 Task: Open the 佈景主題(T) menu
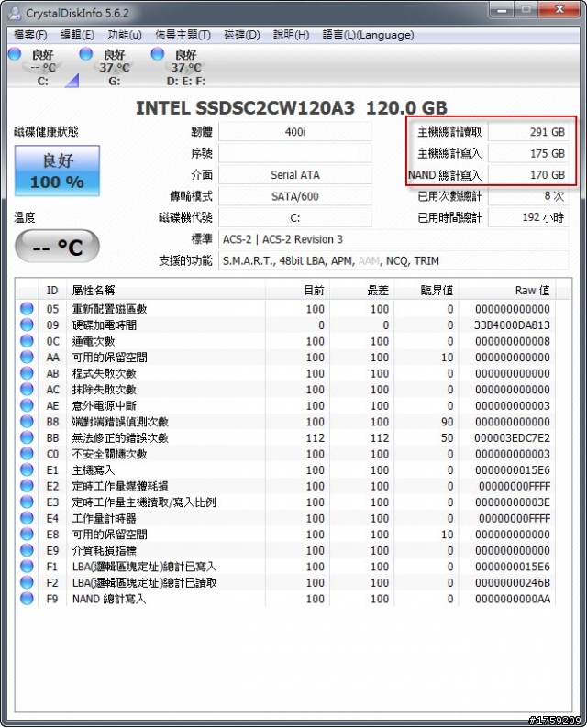[183, 35]
